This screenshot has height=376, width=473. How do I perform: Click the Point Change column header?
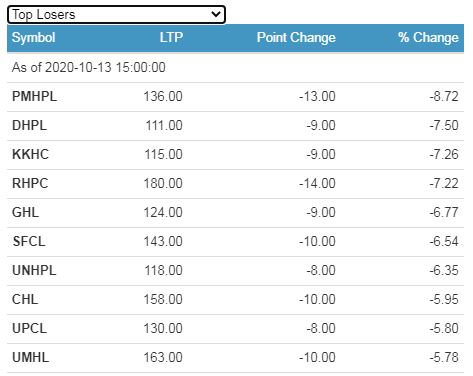[x=296, y=38]
